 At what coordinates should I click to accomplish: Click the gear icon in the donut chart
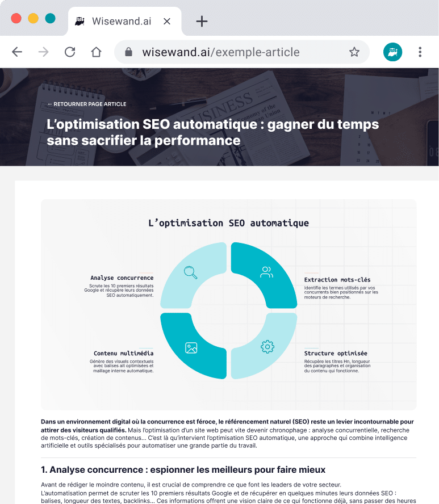267,347
